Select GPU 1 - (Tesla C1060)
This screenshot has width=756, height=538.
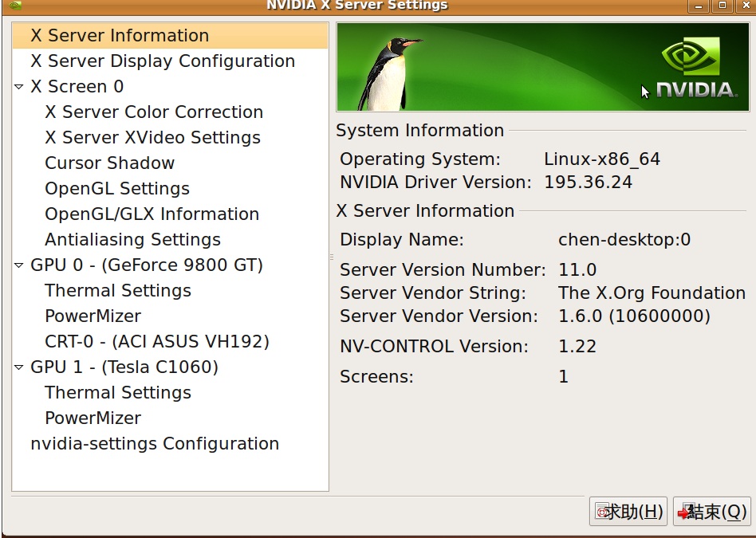click(124, 367)
